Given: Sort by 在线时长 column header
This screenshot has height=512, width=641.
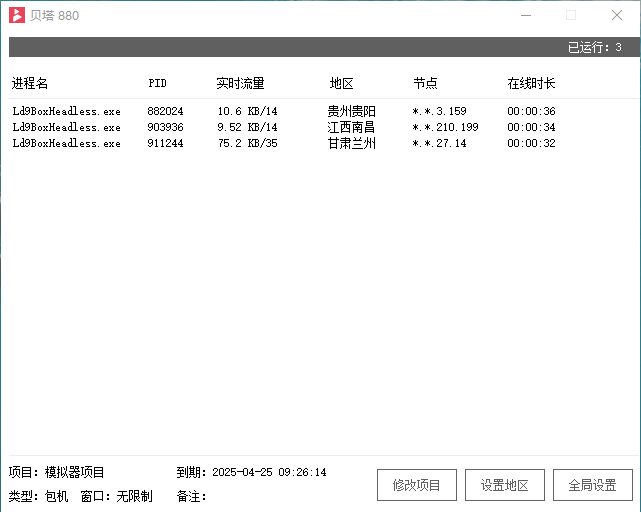Looking at the screenshot, I should click(x=531, y=84).
